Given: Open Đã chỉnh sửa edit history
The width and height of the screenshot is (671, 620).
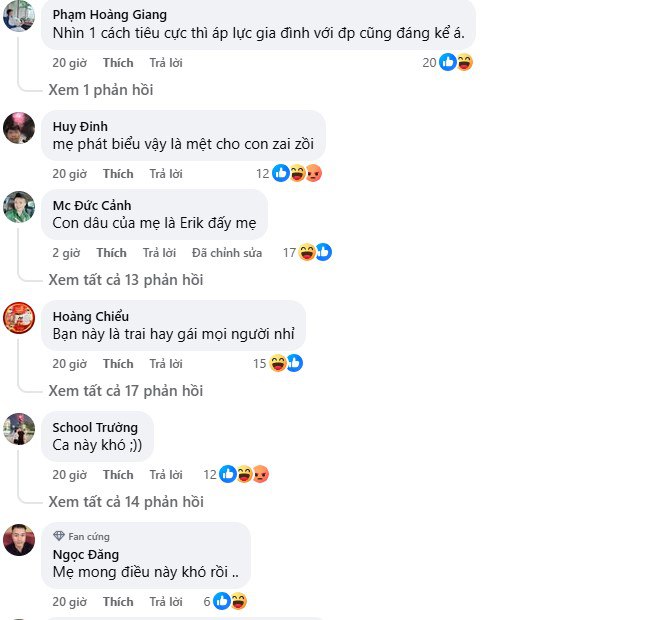Looking at the screenshot, I should (x=227, y=253).
